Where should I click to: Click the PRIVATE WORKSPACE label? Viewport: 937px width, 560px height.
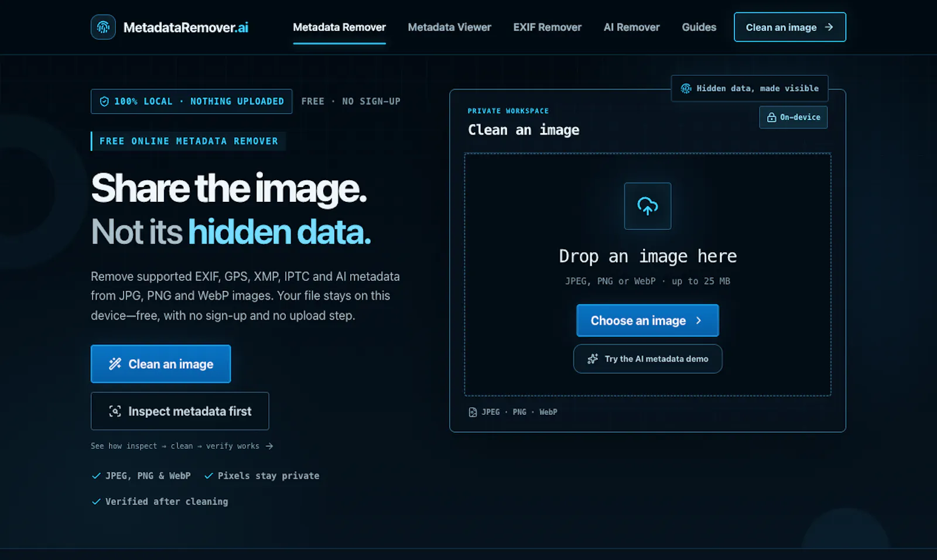click(x=508, y=111)
